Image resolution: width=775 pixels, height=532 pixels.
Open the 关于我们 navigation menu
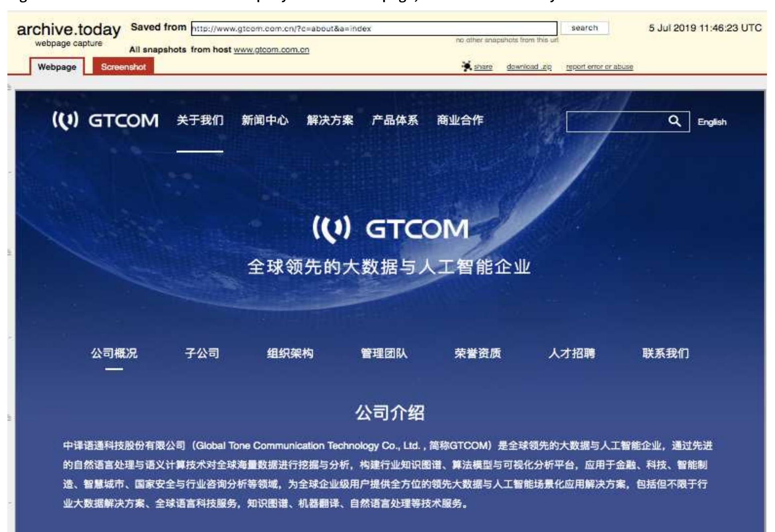tap(200, 120)
